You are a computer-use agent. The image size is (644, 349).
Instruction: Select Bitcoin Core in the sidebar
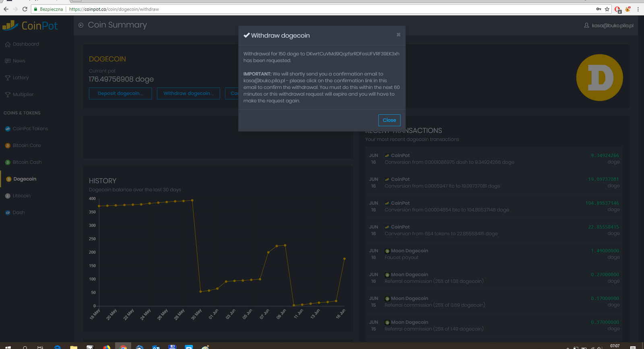(27, 145)
